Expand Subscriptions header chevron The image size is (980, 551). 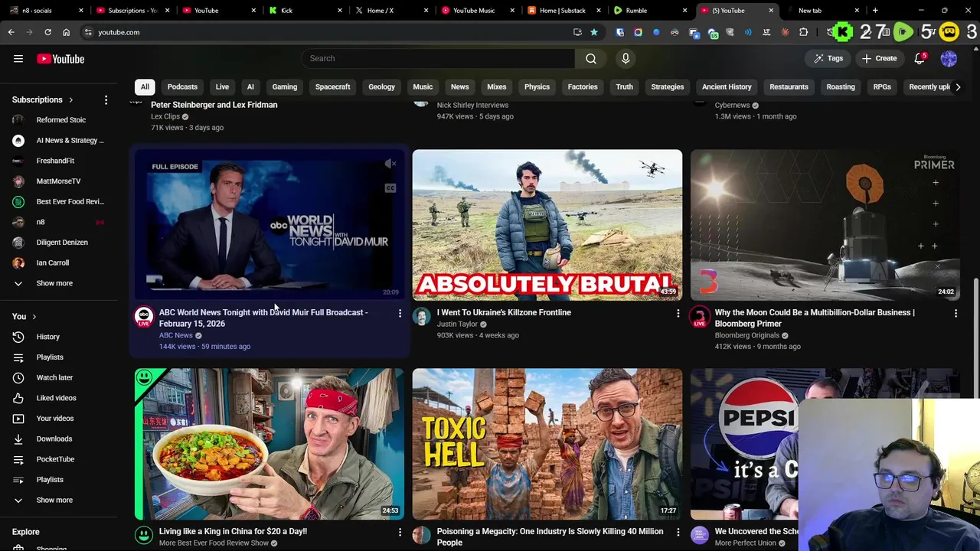point(71,100)
